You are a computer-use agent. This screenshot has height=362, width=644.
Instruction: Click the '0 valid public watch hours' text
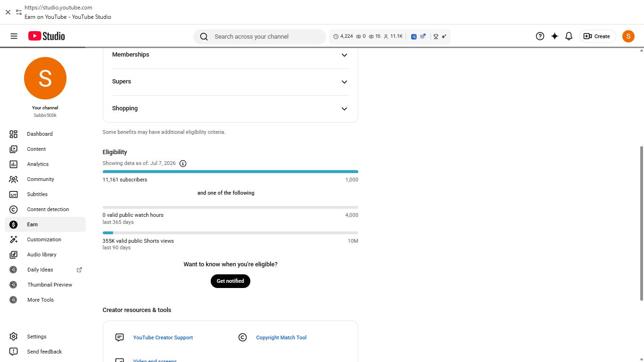(x=133, y=215)
